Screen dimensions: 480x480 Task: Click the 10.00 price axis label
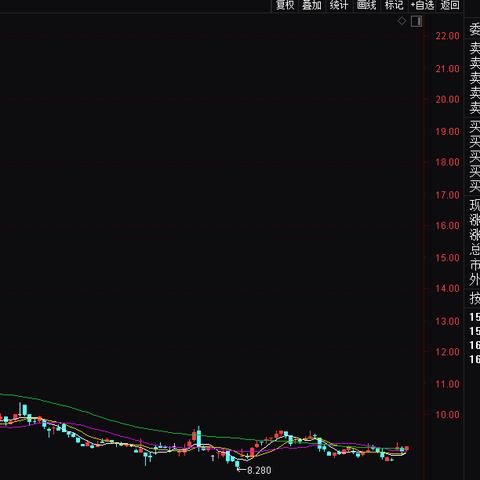[447, 415]
